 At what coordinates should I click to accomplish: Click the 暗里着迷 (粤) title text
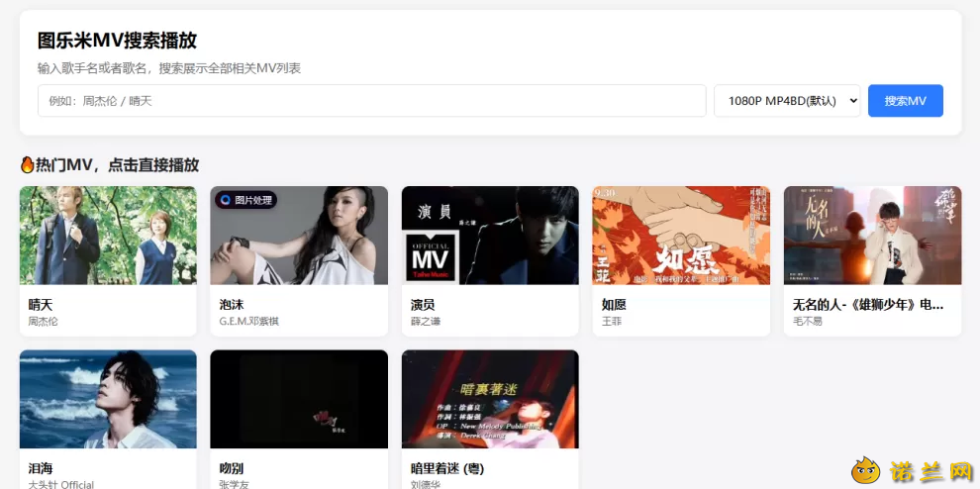click(x=446, y=468)
